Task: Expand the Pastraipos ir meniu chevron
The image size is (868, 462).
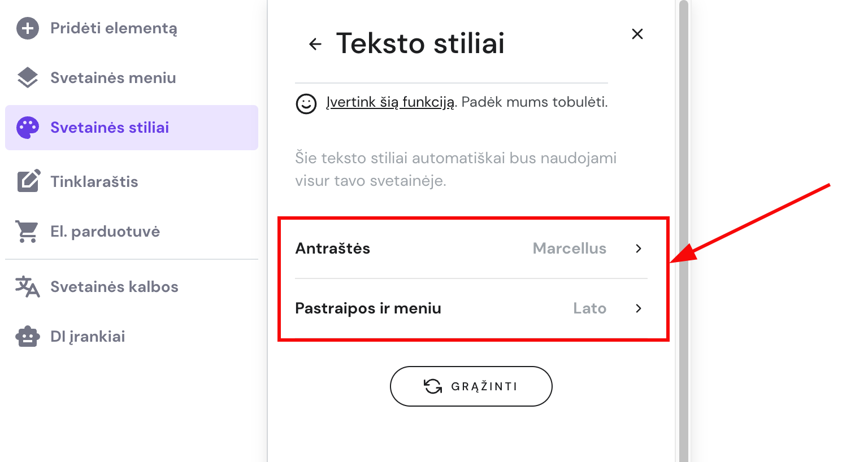Action: (639, 308)
